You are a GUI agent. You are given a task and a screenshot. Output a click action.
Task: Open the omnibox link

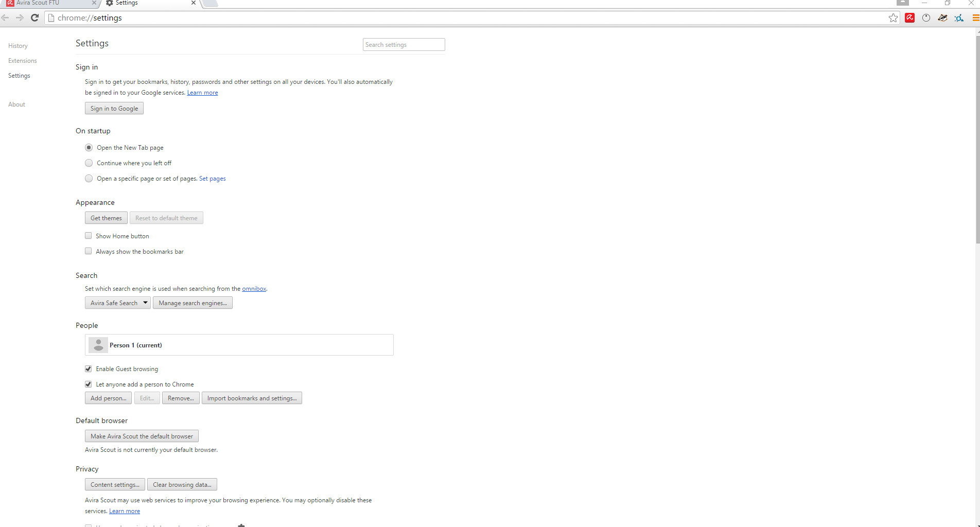[x=254, y=289]
